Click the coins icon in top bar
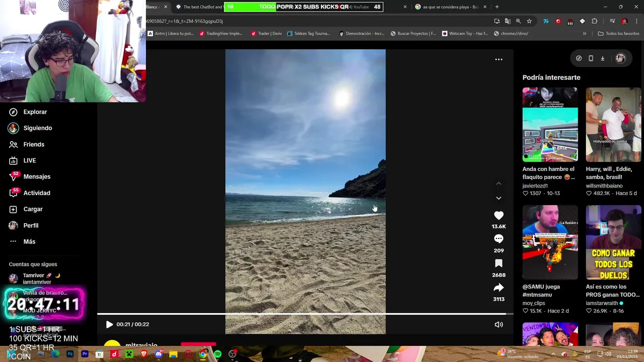 tap(579, 58)
